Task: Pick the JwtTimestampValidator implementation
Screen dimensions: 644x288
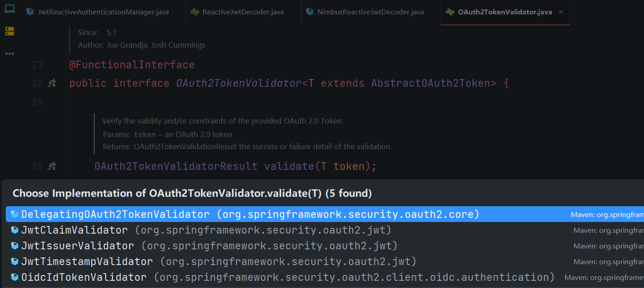Action: point(87,261)
